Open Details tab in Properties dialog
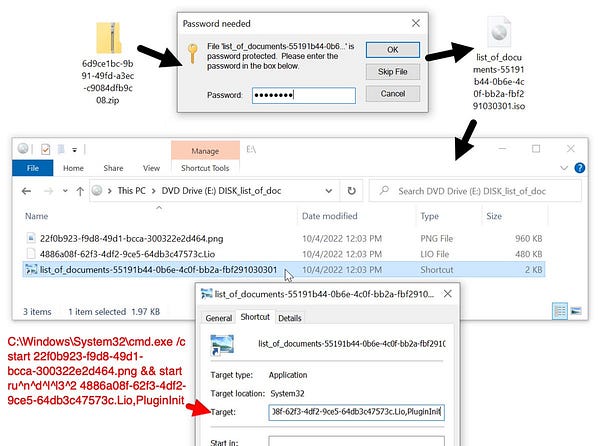Image resolution: width=600 pixels, height=446 pixels. coord(290,318)
